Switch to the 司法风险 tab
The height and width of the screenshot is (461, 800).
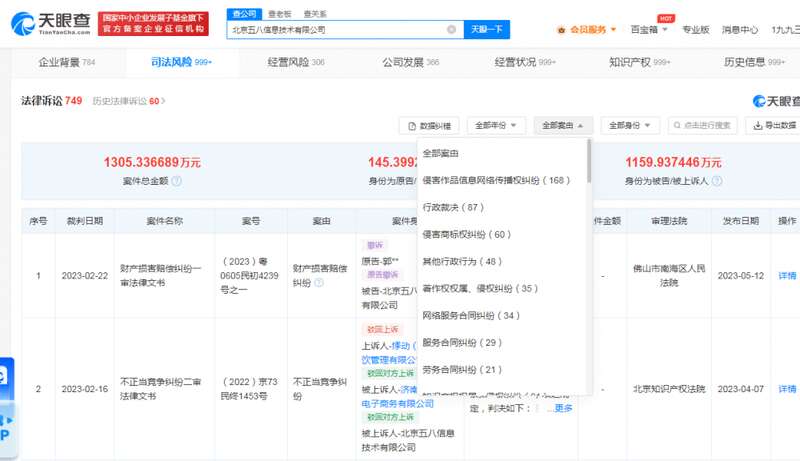click(x=181, y=62)
